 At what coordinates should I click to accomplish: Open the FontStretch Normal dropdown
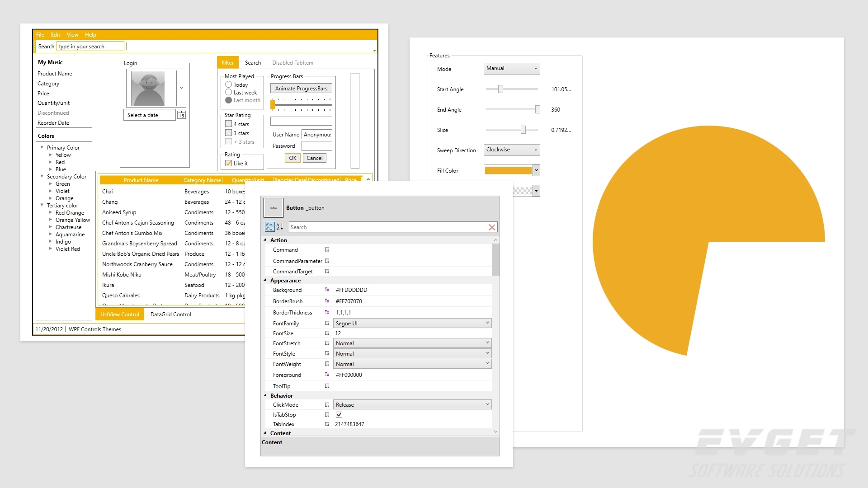pos(412,343)
